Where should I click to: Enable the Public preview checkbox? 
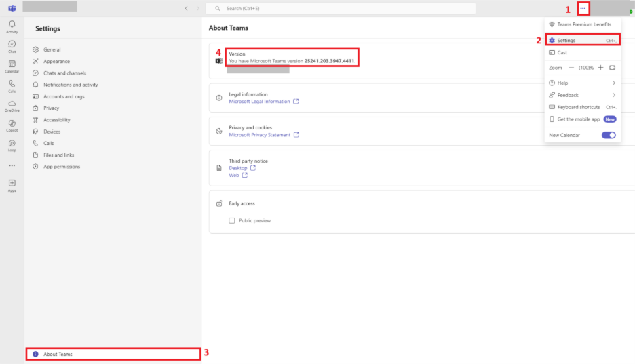(231, 220)
